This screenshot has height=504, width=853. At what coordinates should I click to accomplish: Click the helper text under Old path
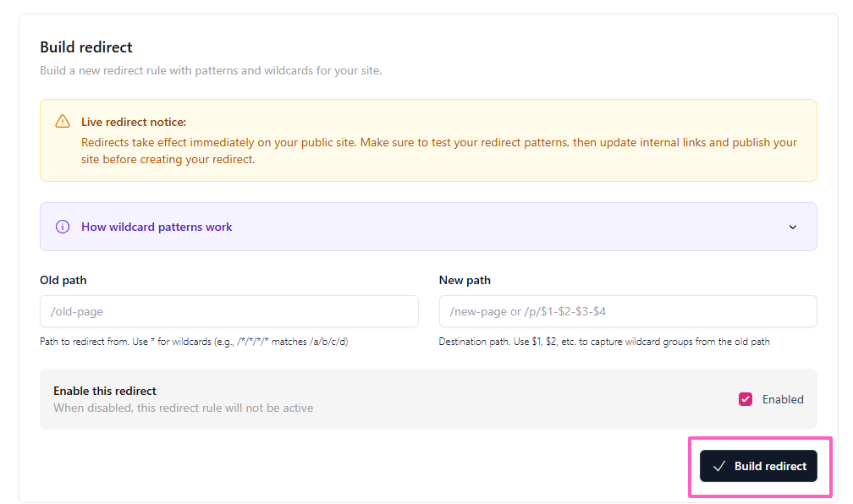click(x=194, y=342)
